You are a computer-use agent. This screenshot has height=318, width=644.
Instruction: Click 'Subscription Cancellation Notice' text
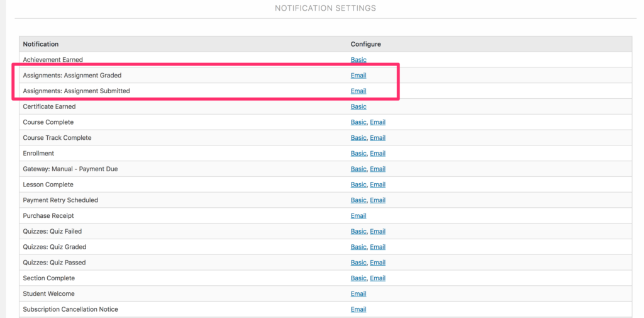70,309
